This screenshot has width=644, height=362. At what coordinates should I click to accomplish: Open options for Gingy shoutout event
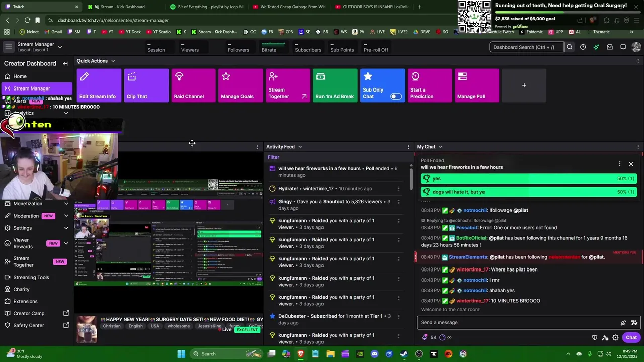pos(399,203)
